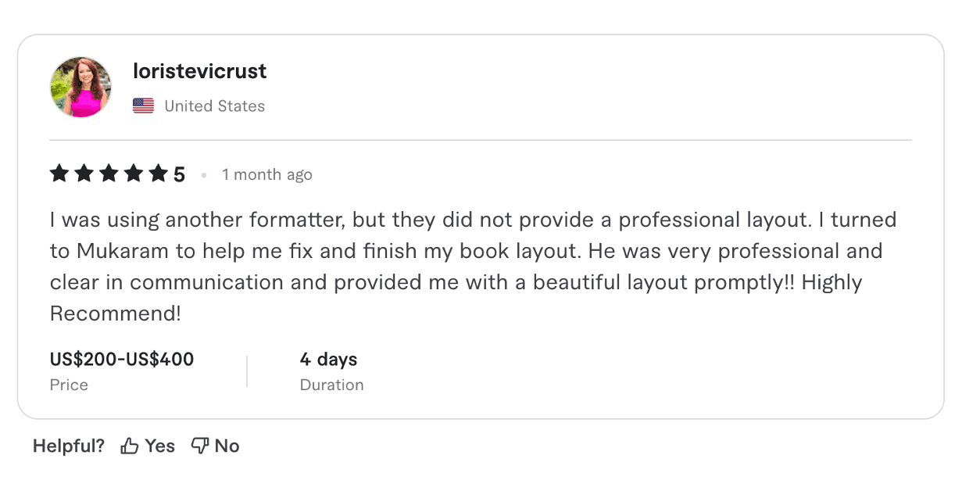Screen dimensions: 980x480
Task: Click the thumbs up icon
Action: point(129,445)
